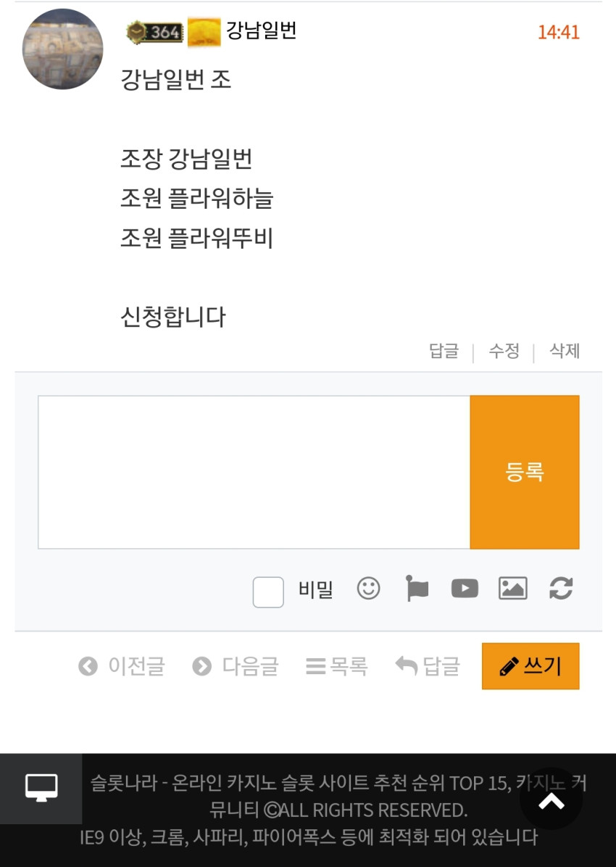
Task: Click the 364 rank badge
Action: click(x=155, y=32)
